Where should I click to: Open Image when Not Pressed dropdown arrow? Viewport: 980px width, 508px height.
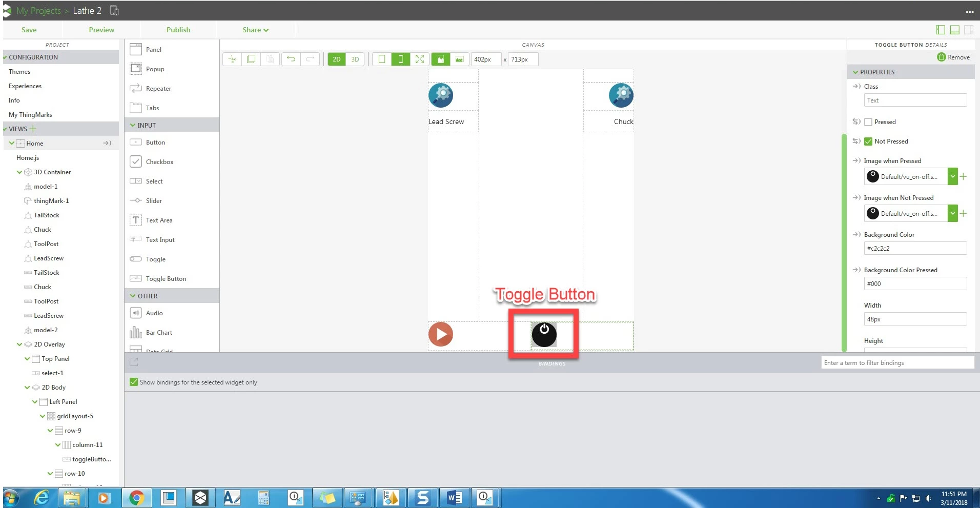(x=952, y=214)
